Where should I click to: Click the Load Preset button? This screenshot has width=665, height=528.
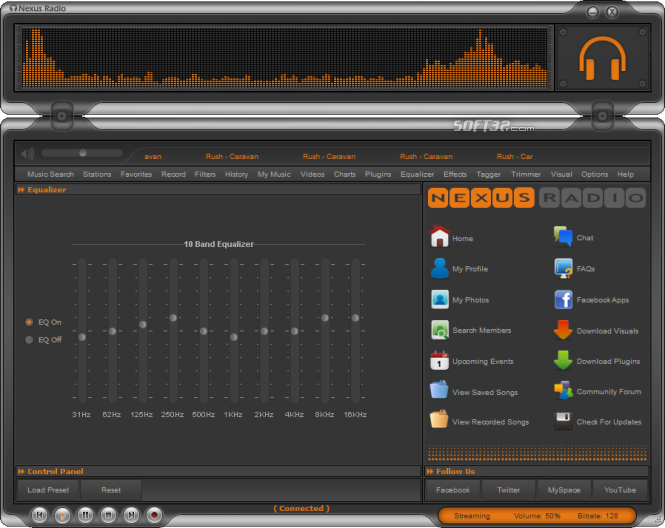point(48,490)
